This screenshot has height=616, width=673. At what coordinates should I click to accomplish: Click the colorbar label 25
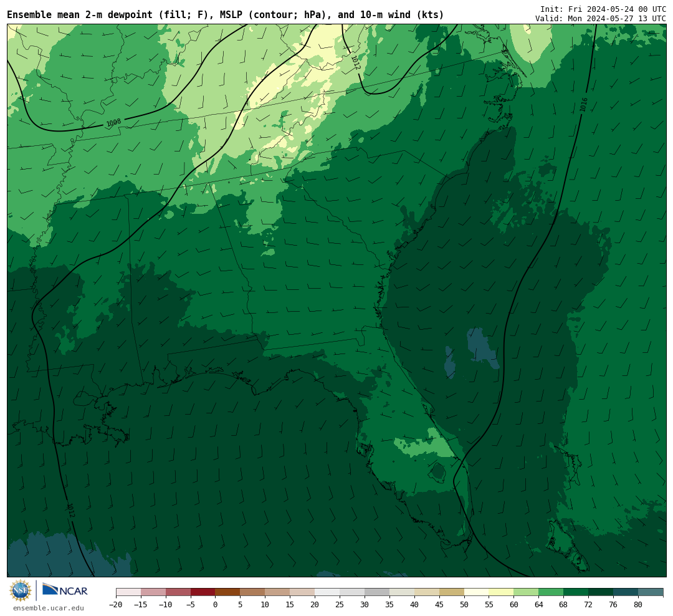(x=340, y=604)
